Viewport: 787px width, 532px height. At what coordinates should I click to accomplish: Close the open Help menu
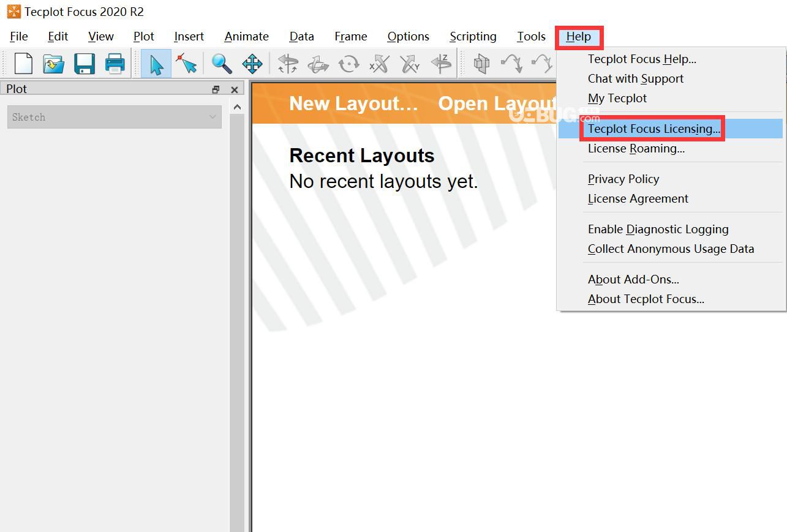pyautogui.click(x=579, y=37)
